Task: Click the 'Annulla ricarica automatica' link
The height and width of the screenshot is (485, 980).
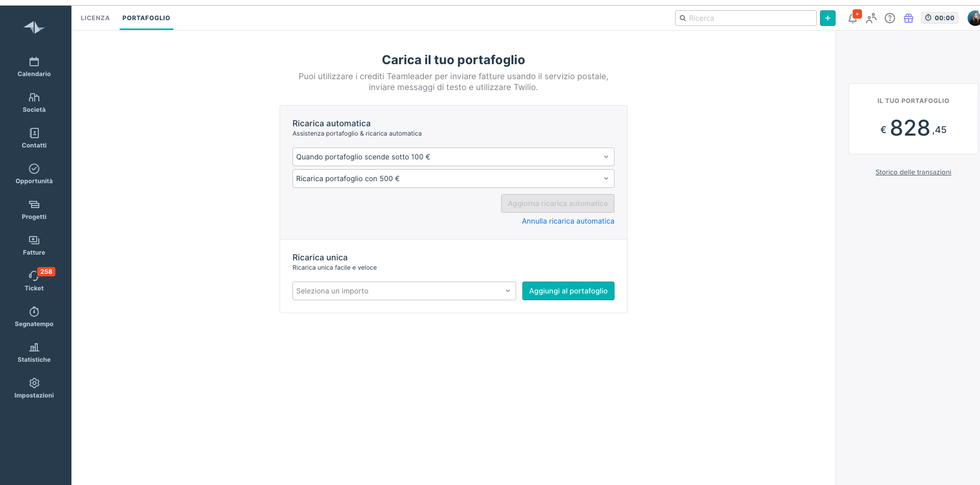Action: (568, 221)
